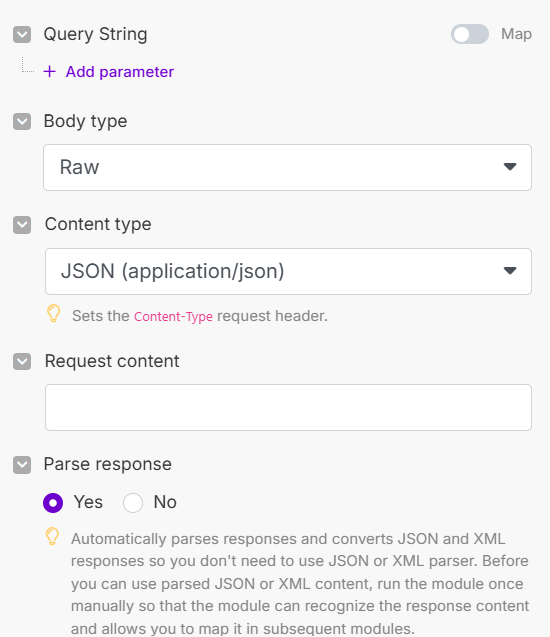Click the Map label next to toggle

[516, 34]
